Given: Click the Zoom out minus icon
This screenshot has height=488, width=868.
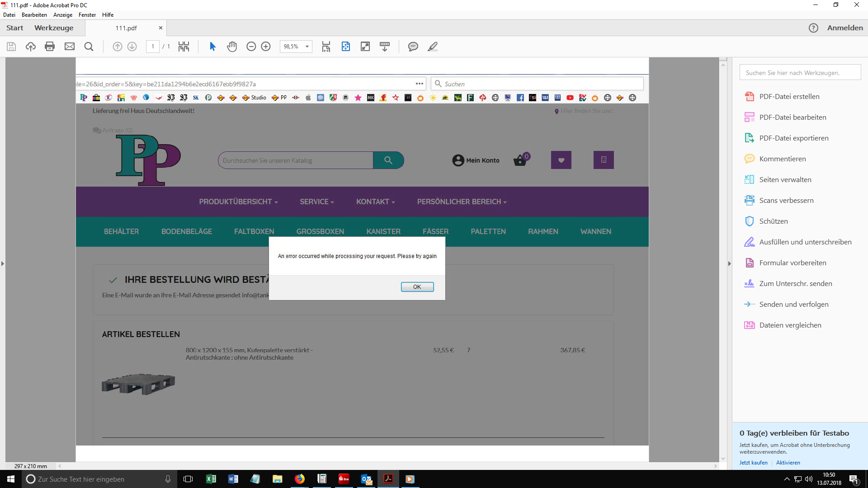Looking at the screenshot, I should coord(251,47).
